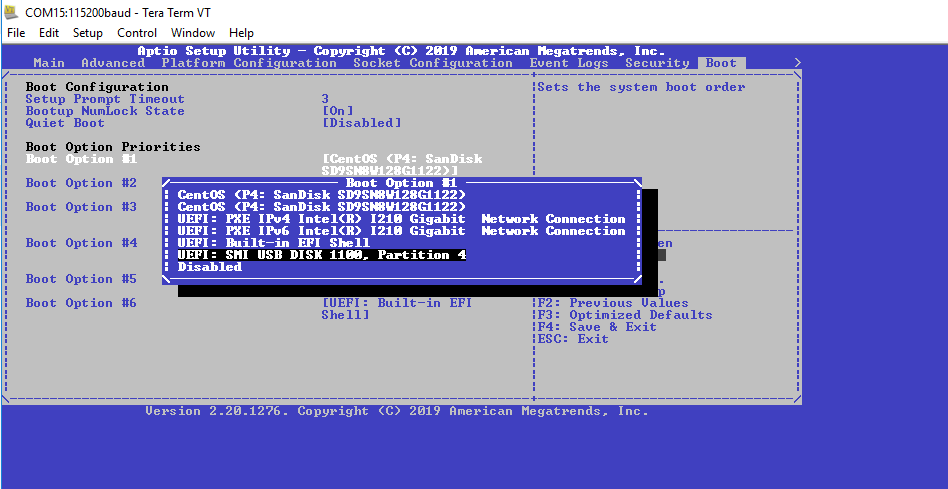Click the Boot Option #1 popup title
Screen dimensions: 948x489
pos(401,183)
